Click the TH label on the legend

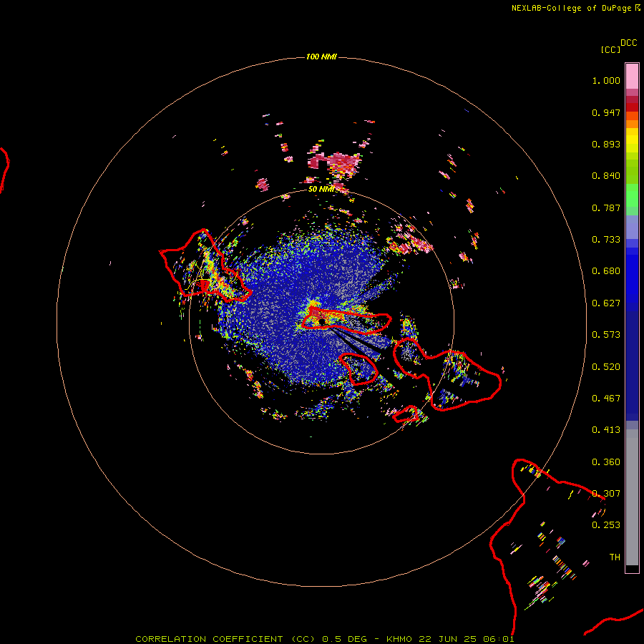point(615,557)
